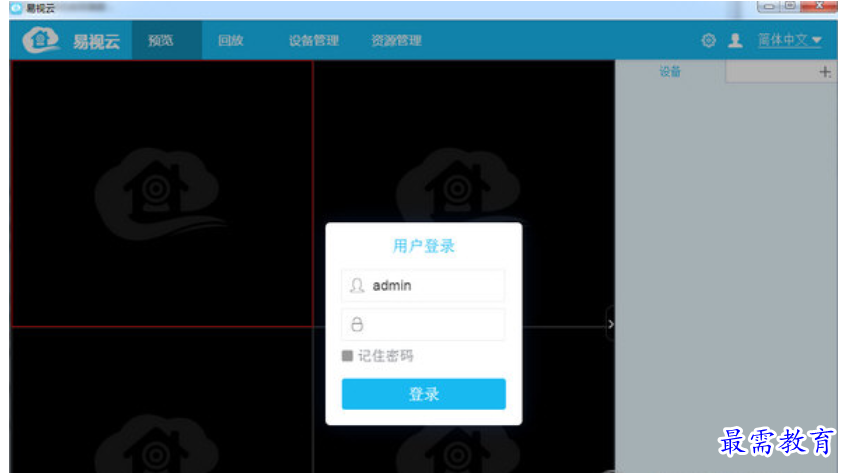Image resolution: width=842 pixels, height=473 pixels.
Task: Close the 易视云 window
Action: [x=819, y=6]
